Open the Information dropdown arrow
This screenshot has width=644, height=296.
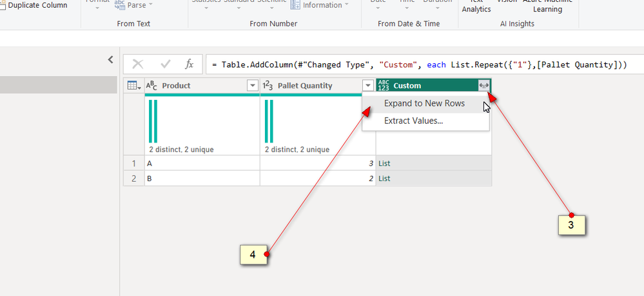(347, 5)
